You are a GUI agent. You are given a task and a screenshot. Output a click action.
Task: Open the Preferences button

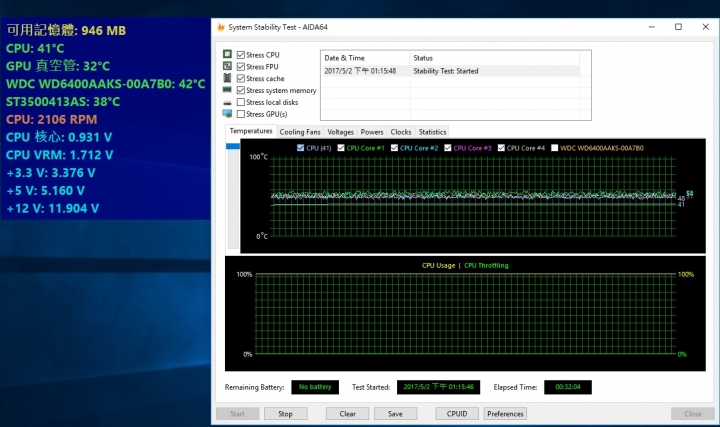(505, 414)
